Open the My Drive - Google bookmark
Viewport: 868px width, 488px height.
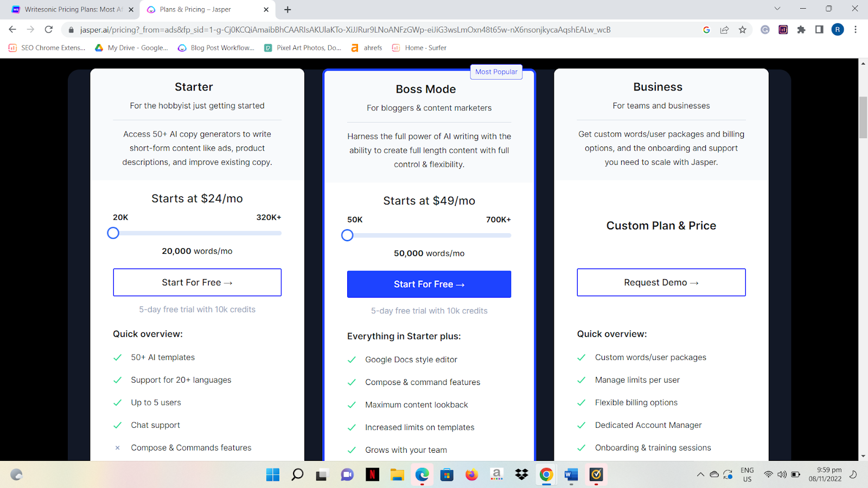coord(131,48)
